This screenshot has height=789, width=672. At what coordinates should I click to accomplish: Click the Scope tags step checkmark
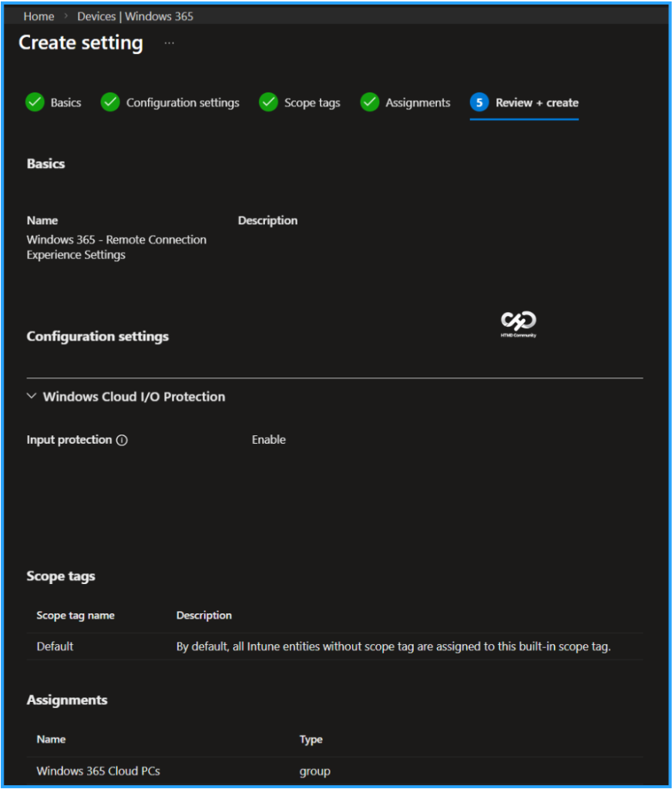[x=268, y=102]
